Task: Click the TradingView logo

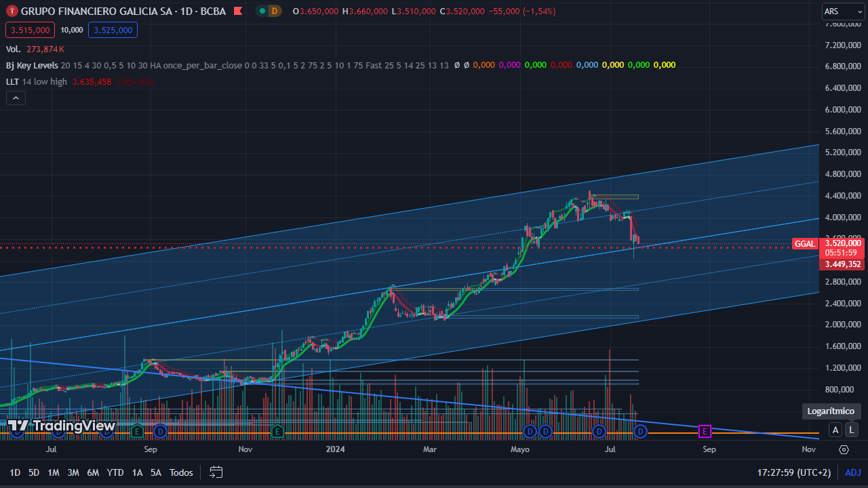Action: (61, 426)
